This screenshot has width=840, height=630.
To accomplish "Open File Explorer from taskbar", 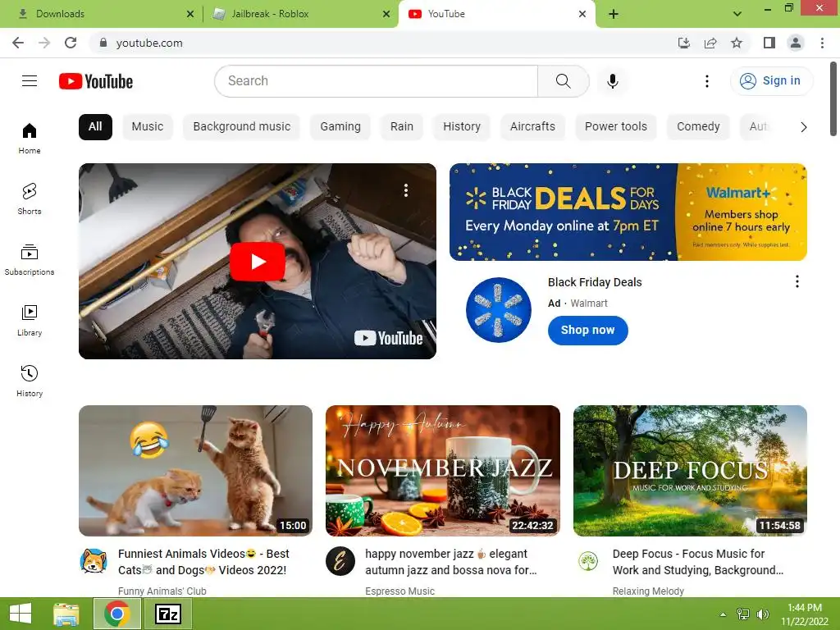I will click(66, 614).
